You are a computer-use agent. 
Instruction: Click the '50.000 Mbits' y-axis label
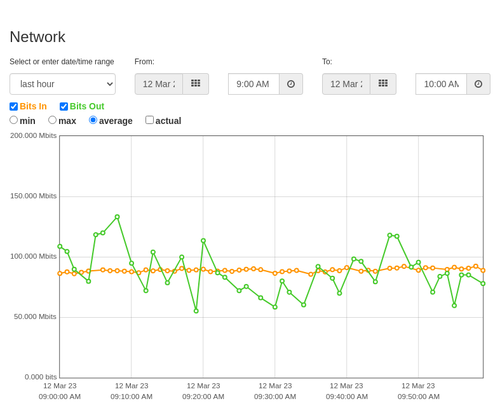tap(35, 316)
